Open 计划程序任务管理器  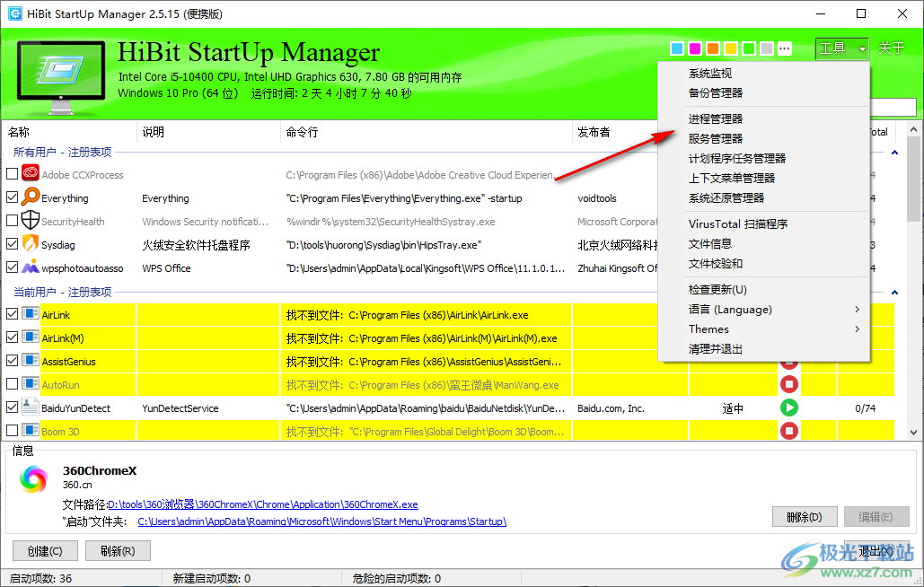pos(763,158)
